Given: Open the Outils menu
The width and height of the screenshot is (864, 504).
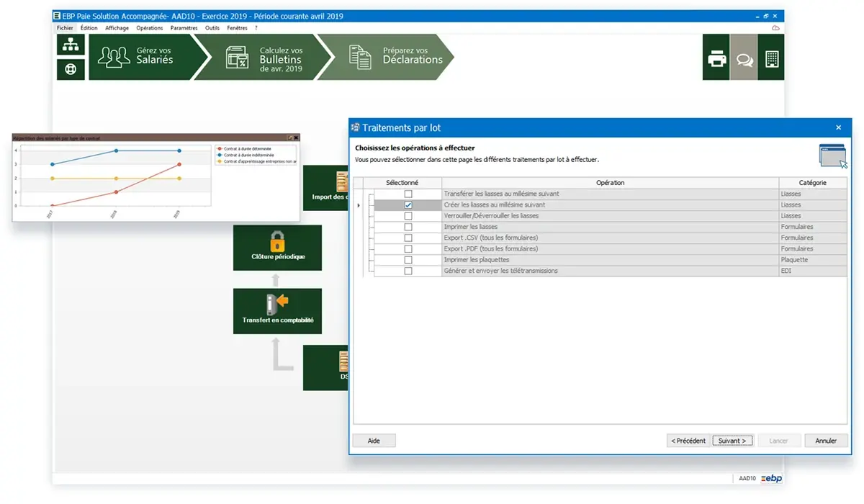Looking at the screenshot, I should [212, 28].
